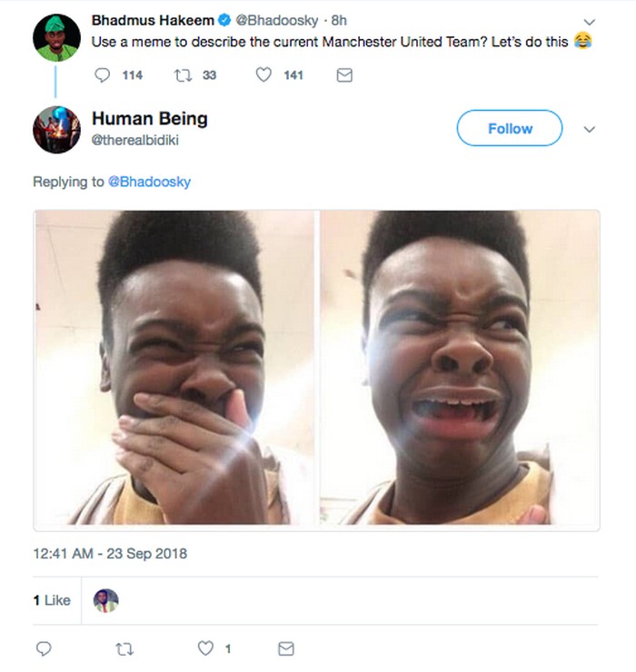Viewport: 636px width, 672px height.
Task: Open more options chevron beside Follow button
Action: [590, 129]
